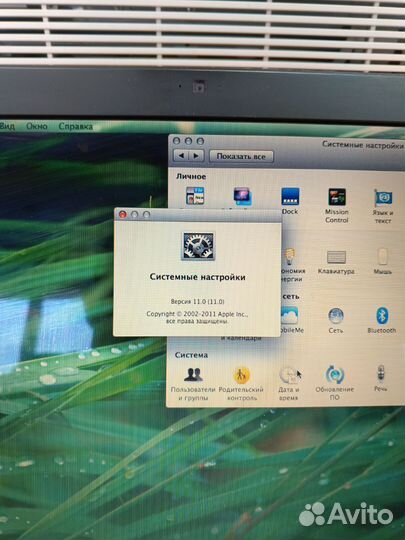Click the Системные настройки main window title
The width and height of the screenshot is (405, 540).
click(363, 144)
